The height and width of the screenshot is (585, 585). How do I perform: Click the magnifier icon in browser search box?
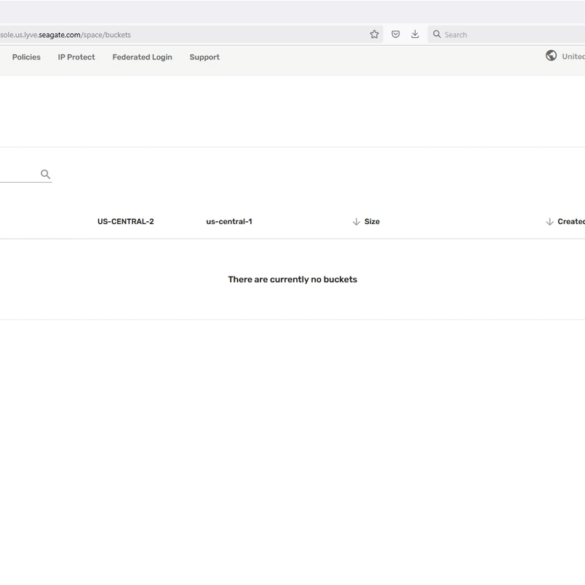(x=437, y=34)
